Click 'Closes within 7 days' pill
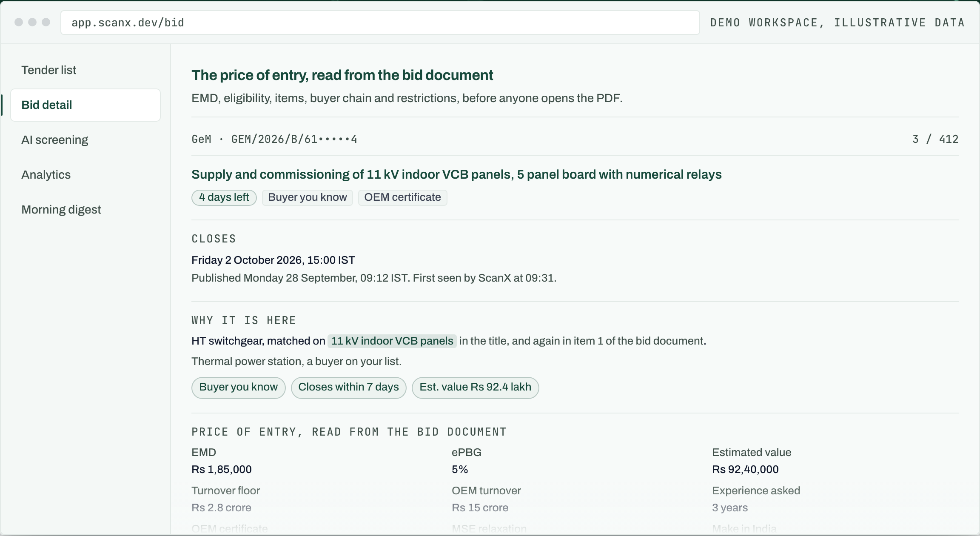Image resolution: width=980 pixels, height=536 pixels. point(348,388)
